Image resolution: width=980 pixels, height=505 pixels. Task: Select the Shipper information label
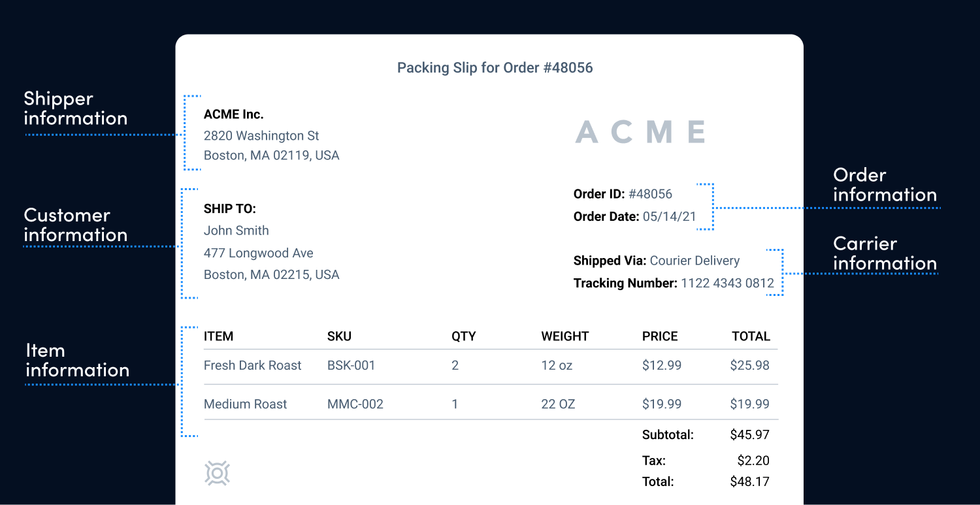(x=75, y=108)
